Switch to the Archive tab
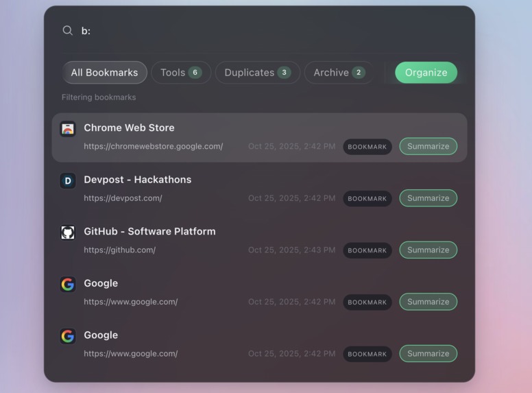The image size is (532, 393). (x=339, y=73)
